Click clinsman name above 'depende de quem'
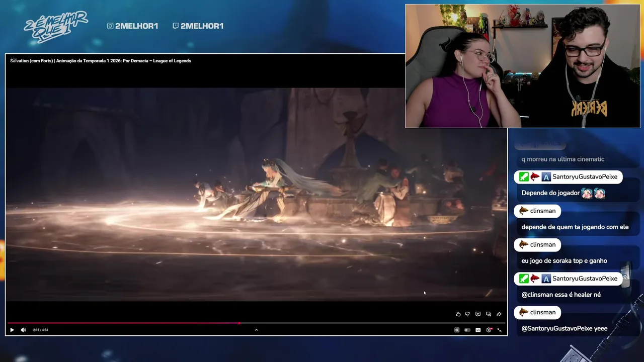This screenshot has height=362, width=644. tap(543, 211)
